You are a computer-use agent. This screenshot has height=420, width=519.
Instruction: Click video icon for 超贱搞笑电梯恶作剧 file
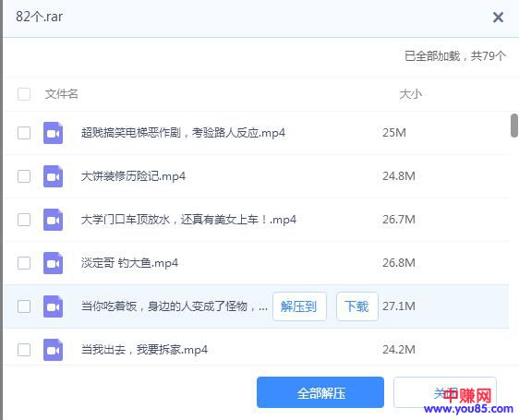53,133
